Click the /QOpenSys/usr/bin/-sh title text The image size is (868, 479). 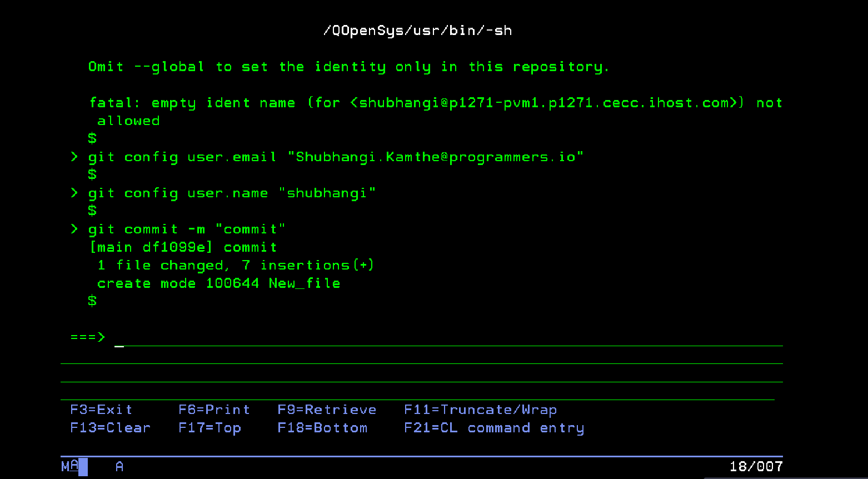click(417, 31)
